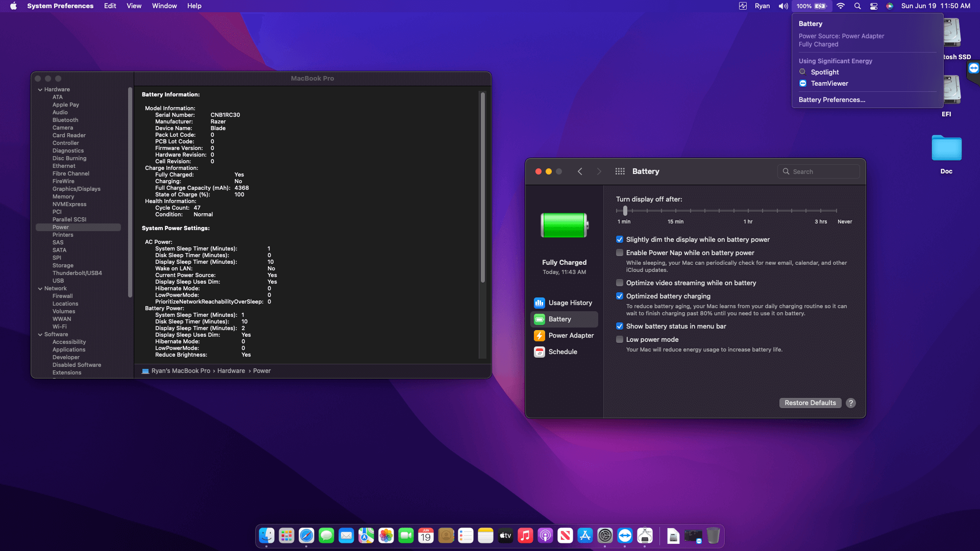
Task: Select USB in System Information sidebar
Action: [58, 281]
